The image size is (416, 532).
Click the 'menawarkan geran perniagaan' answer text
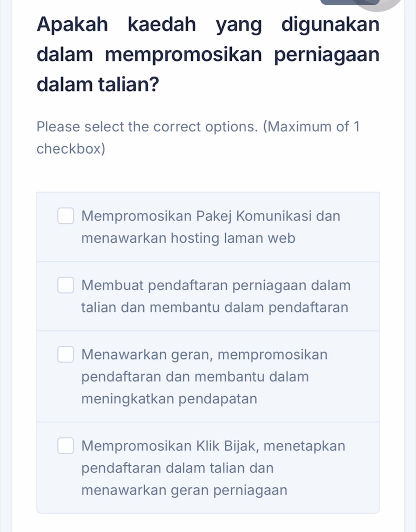tap(184, 490)
